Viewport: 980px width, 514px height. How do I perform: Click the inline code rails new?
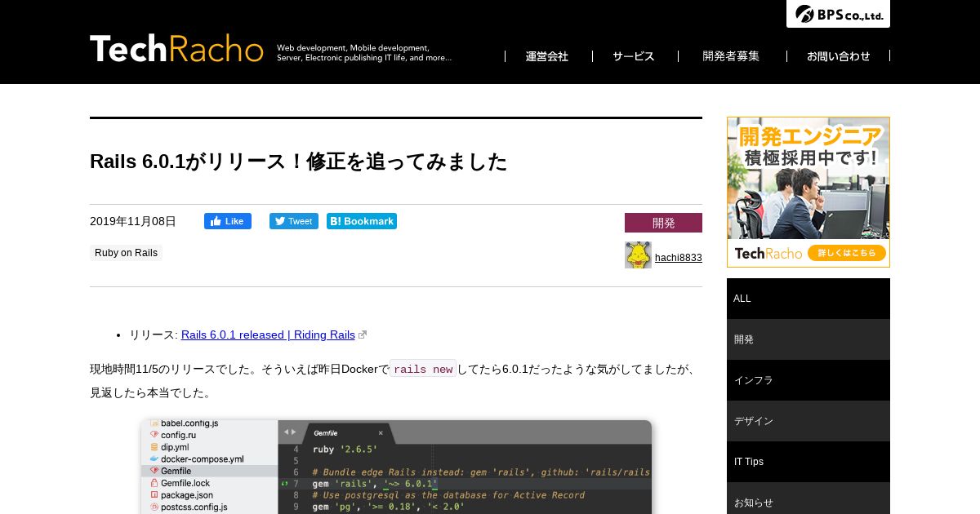pos(423,369)
